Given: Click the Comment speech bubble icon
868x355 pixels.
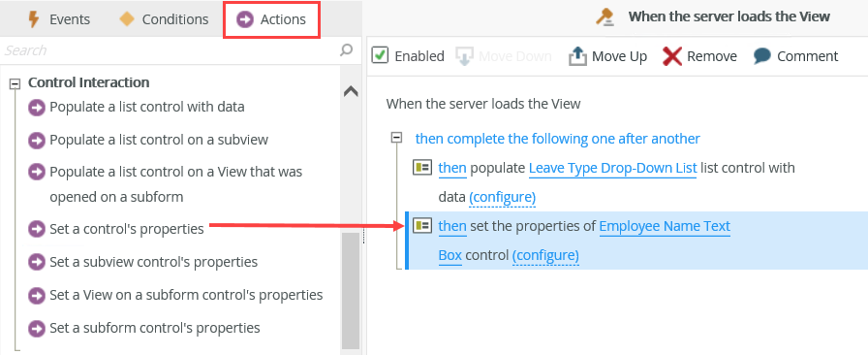Looking at the screenshot, I should pos(762,56).
